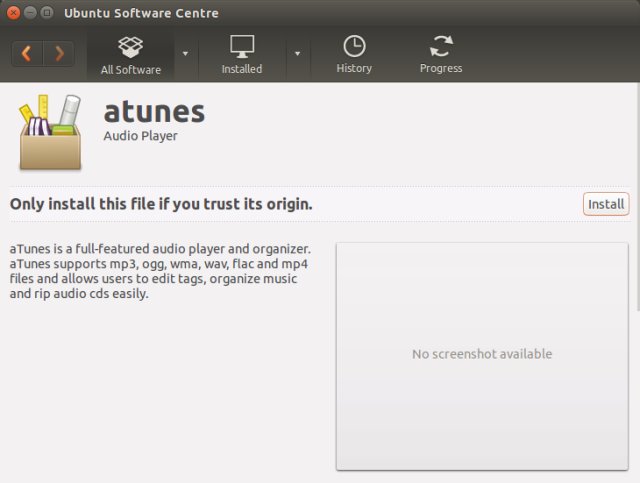Click the Audio Player subtitle text

[140, 136]
